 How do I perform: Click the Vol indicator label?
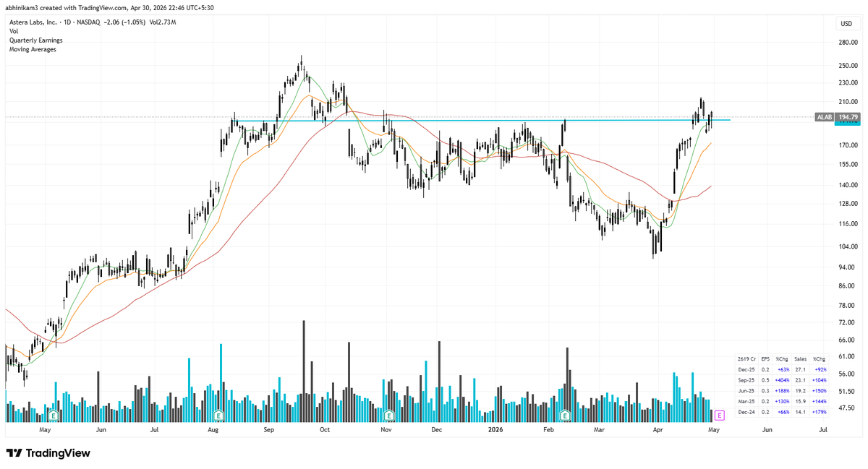click(13, 32)
